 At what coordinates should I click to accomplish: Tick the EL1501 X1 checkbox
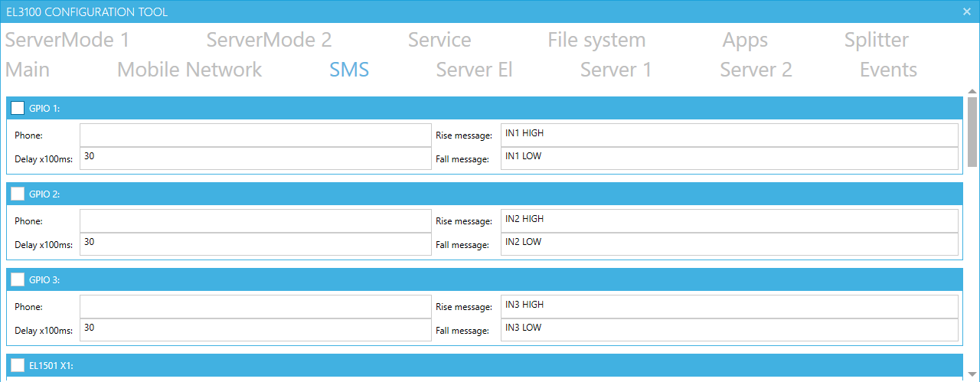18,365
